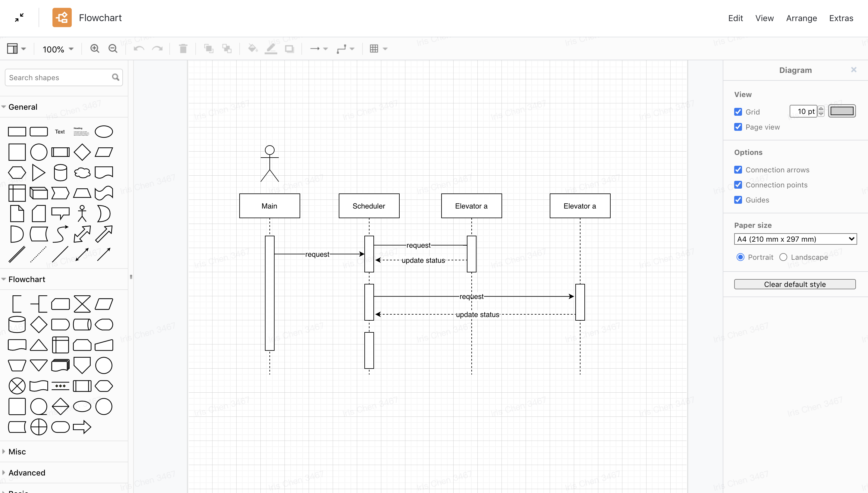Click the zoom out magnifier icon
The height and width of the screenshot is (493, 868).
113,49
